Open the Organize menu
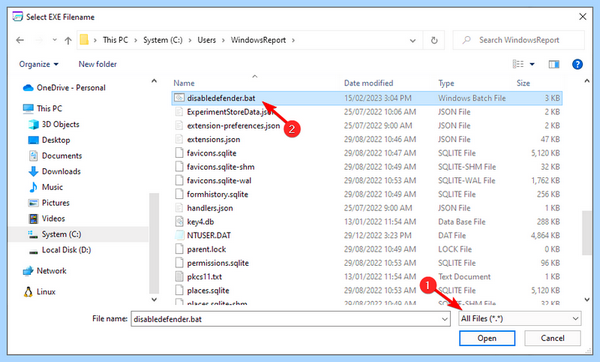 pyautogui.click(x=39, y=64)
